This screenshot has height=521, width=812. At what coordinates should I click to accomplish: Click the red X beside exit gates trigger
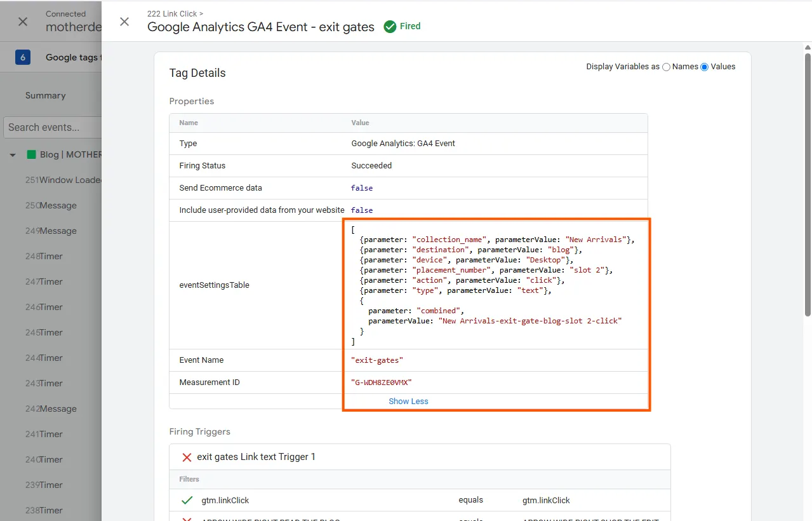[x=187, y=457]
